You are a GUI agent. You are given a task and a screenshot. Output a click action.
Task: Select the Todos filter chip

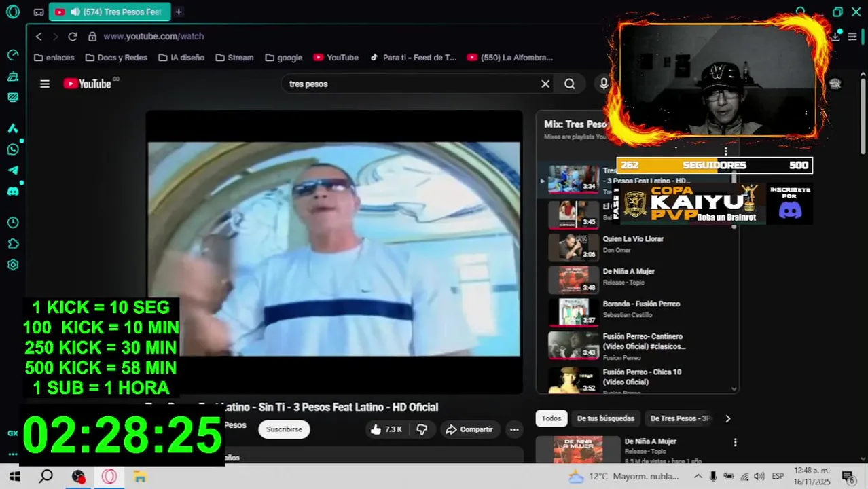(551, 418)
